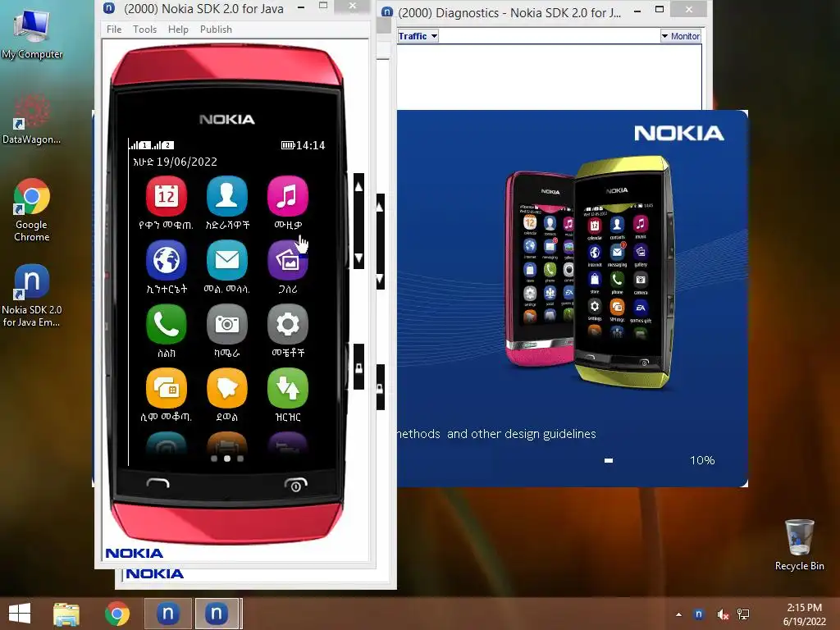The height and width of the screenshot is (630, 840).
Task: Open File menu in Nokia SDK window
Action: click(114, 30)
